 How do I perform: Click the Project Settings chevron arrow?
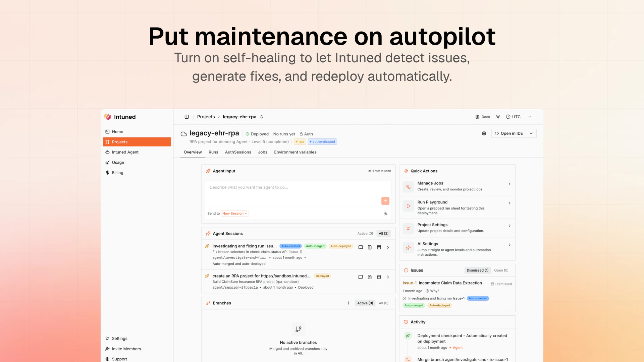pos(509,226)
